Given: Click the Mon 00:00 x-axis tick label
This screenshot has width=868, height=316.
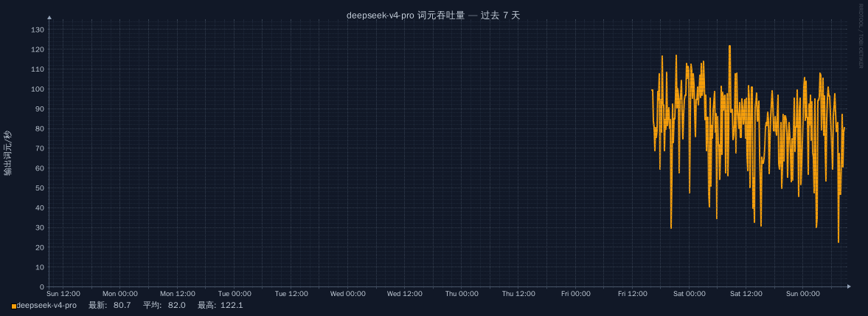Looking at the screenshot, I should [120, 294].
